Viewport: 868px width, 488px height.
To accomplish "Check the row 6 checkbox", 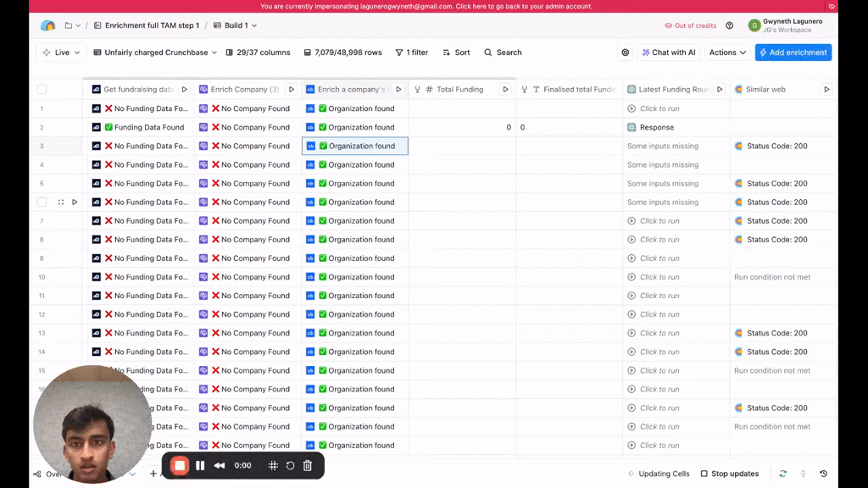I will tap(42, 202).
